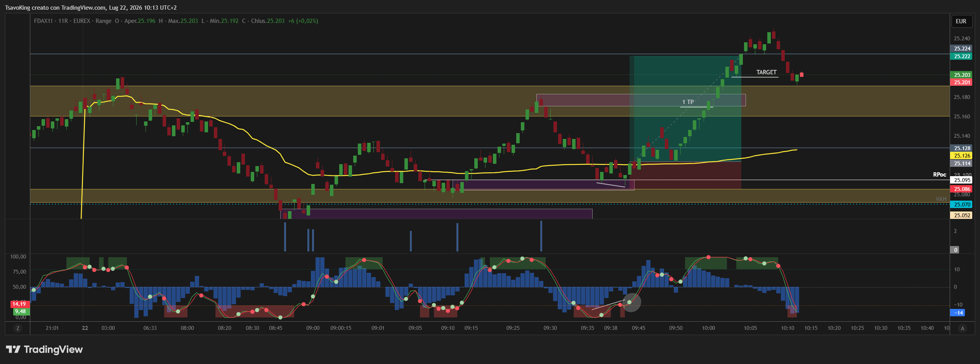The image size is (980, 364).
Task: Click the 10:00 time axis label
Action: point(708,328)
